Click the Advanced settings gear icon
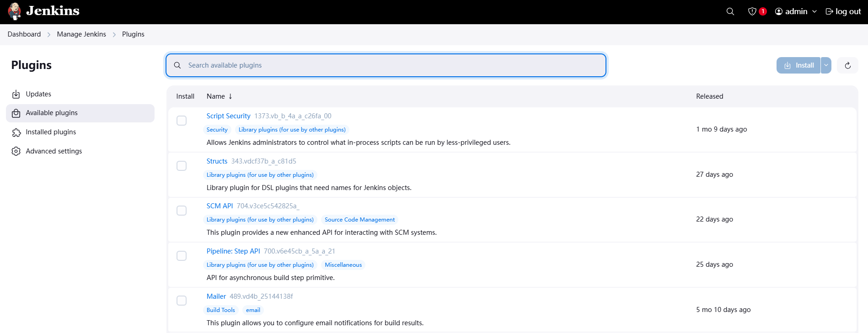This screenshot has width=868, height=333. coord(16,151)
